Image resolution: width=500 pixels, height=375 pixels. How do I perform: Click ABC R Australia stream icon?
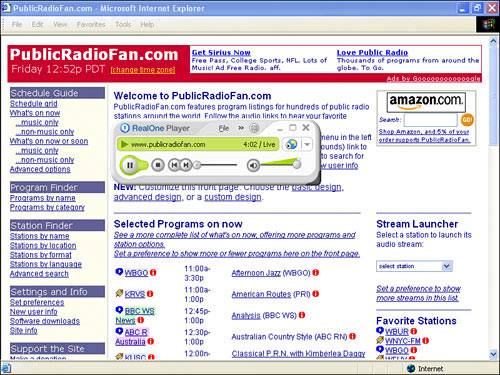pos(119,331)
